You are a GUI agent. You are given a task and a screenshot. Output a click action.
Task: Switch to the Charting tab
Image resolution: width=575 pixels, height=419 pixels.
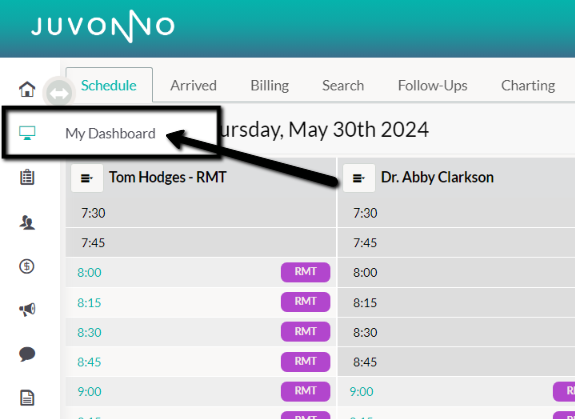[x=528, y=85]
